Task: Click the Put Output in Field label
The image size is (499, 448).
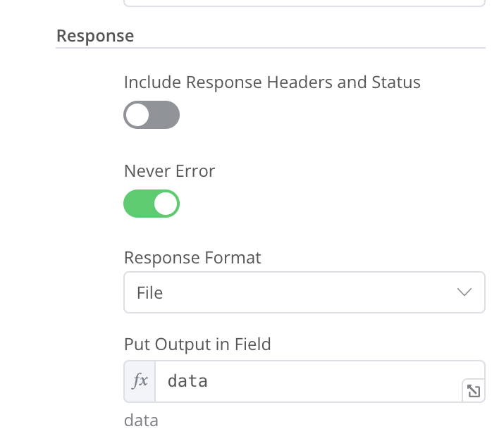Action: (197, 344)
